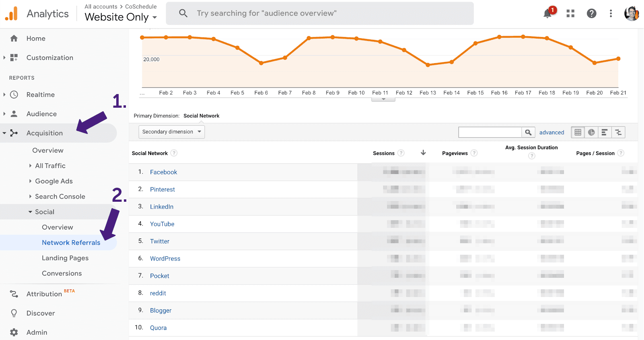Expand the Audience section arrow

(x=4, y=114)
